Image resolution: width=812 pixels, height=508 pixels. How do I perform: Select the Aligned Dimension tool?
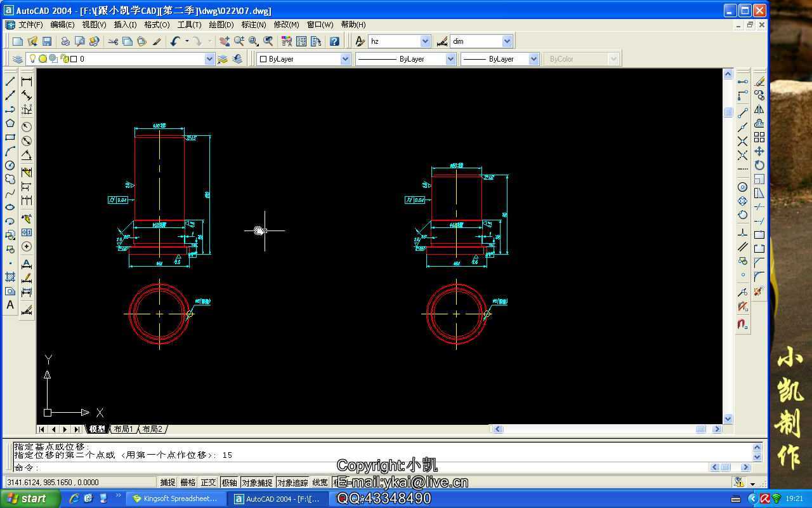click(x=27, y=95)
